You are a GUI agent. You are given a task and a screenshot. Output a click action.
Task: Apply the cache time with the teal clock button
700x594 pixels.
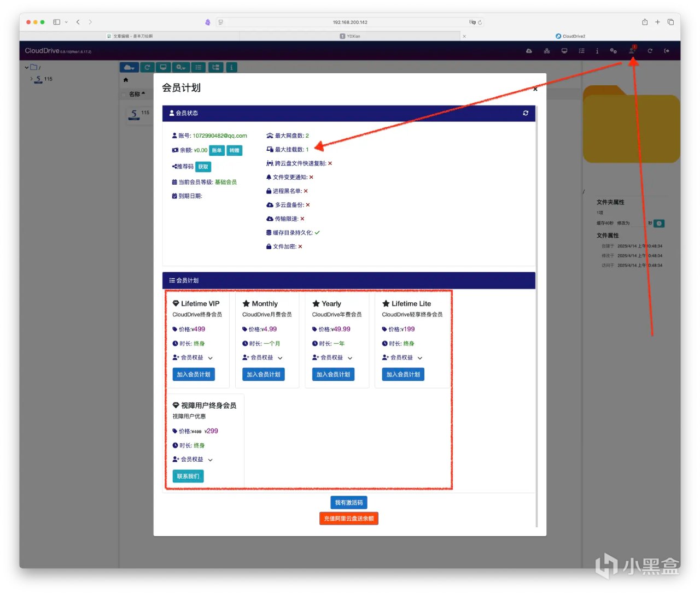660,224
